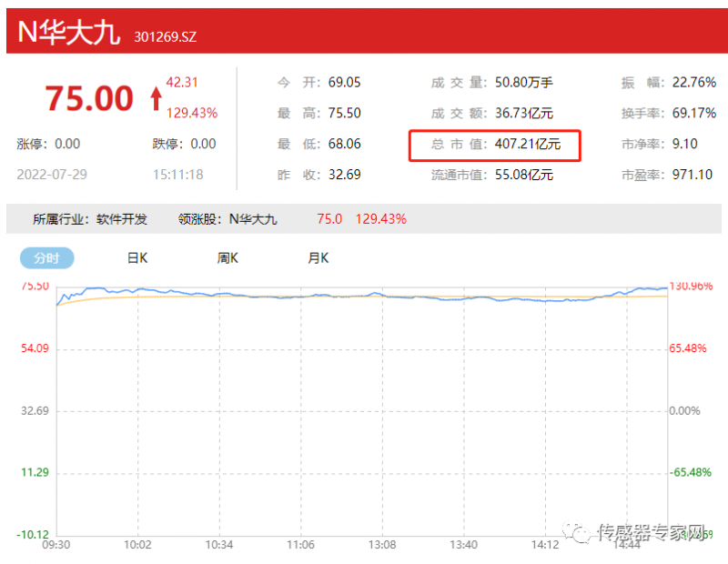This screenshot has width=728, height=564.
Task: Switch to the 日K daily chart tab
Action: point(136,258)
